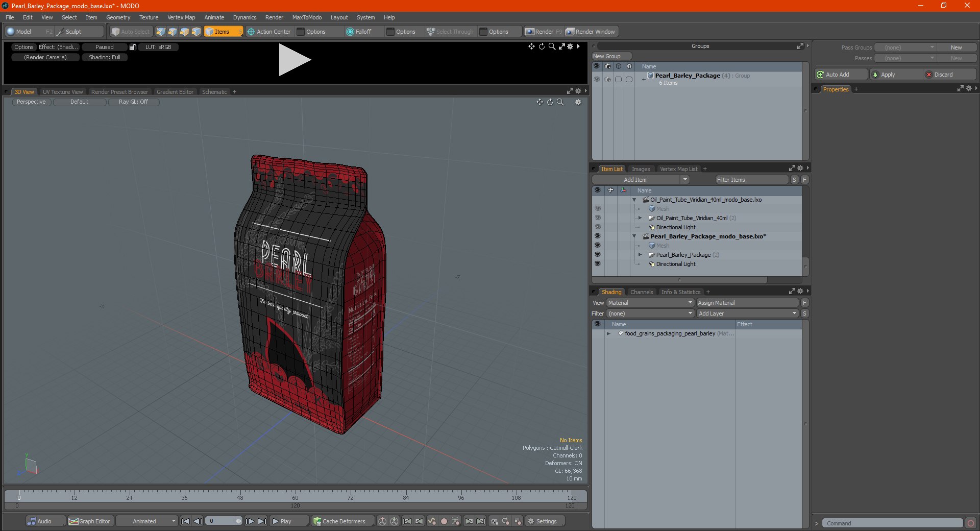Select Materials selection mode cube icon

(196, 32)
